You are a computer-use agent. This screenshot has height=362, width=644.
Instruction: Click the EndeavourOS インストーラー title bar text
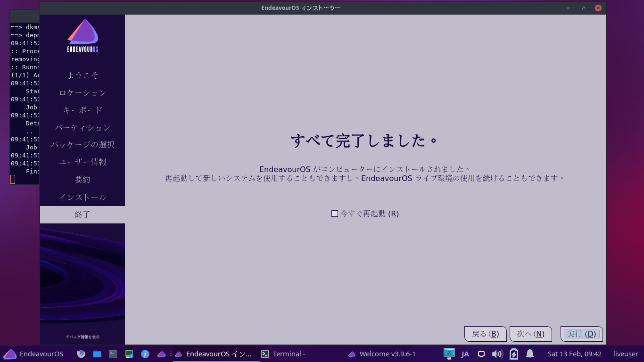click(301, 8)
